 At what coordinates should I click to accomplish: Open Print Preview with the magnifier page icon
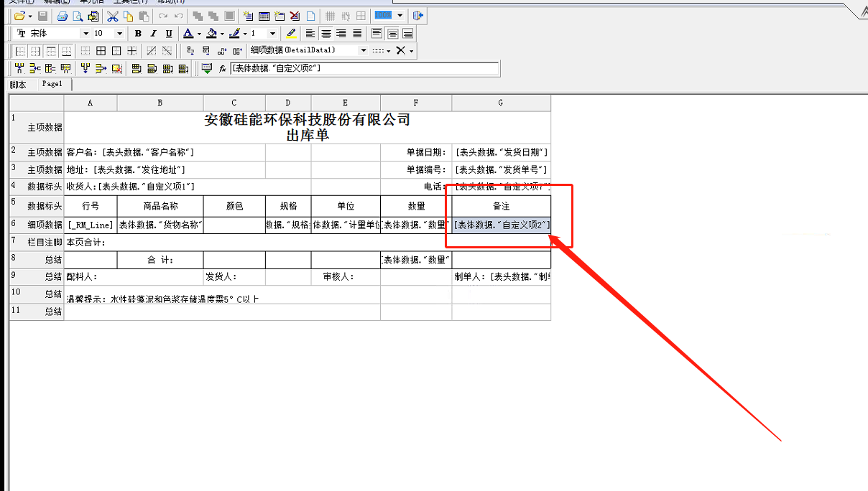78,16
